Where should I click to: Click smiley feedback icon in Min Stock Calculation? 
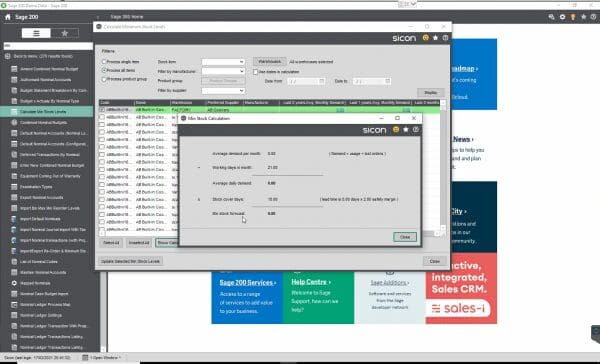click(396, 130)
